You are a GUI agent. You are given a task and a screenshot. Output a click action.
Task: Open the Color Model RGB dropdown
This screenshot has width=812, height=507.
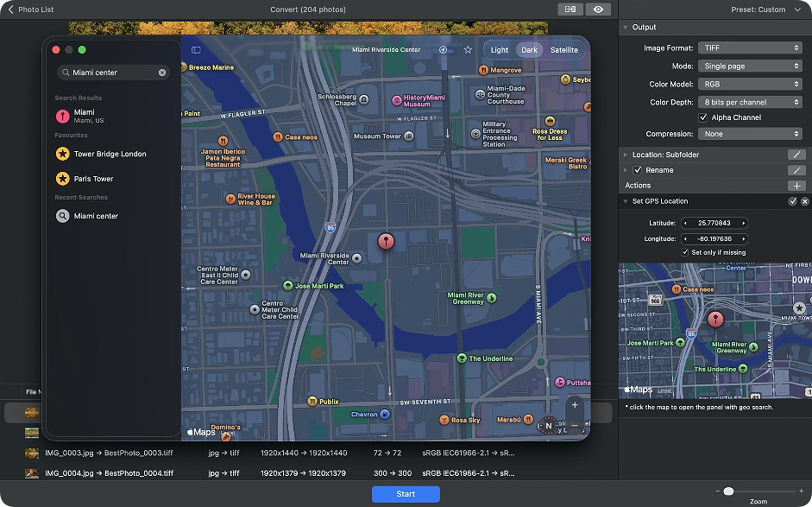pos(751,84)
